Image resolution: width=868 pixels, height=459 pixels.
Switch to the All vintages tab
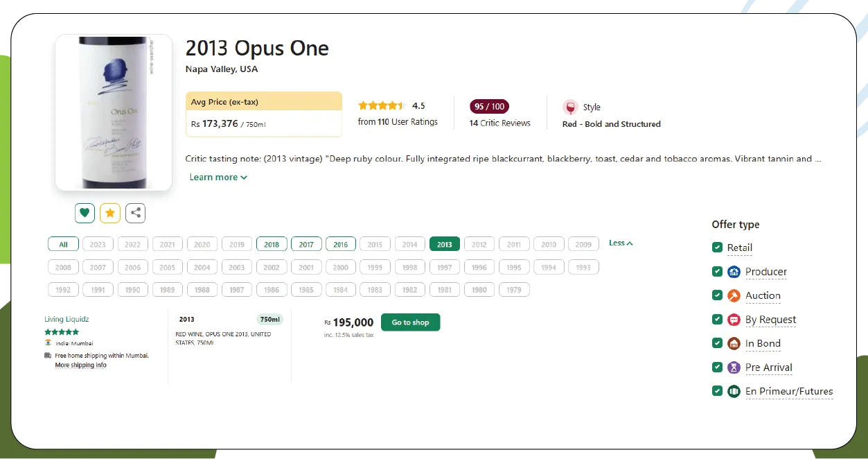click(x=63, y=244)
